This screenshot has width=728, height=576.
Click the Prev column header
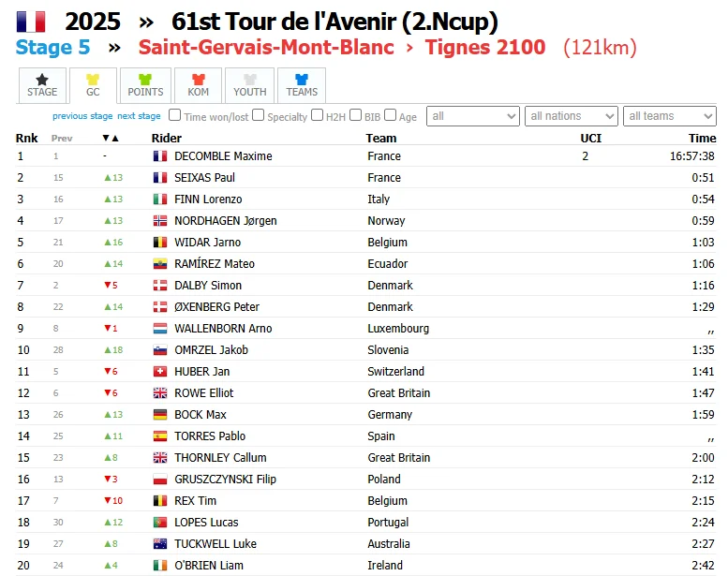[62, 139]
